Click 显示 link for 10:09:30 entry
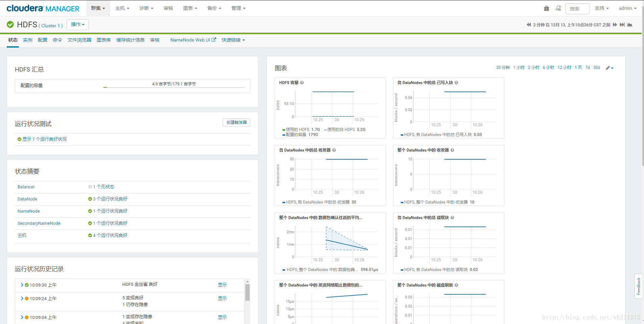The image size is (644, 324). [222, 285]
